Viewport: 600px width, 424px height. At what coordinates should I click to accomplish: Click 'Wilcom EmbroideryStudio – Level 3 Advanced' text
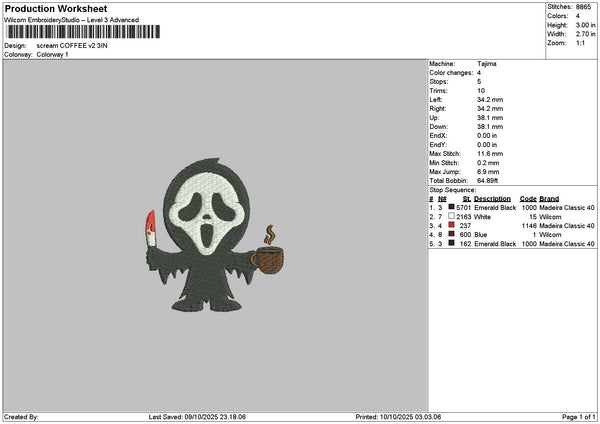tap(72, 20)
